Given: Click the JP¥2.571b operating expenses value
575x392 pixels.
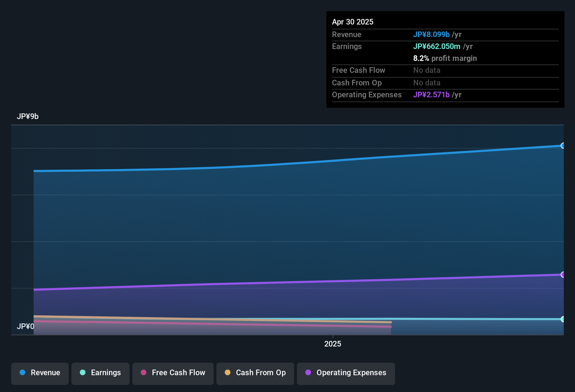Looking at the screenshot, I should click(431, 95).
